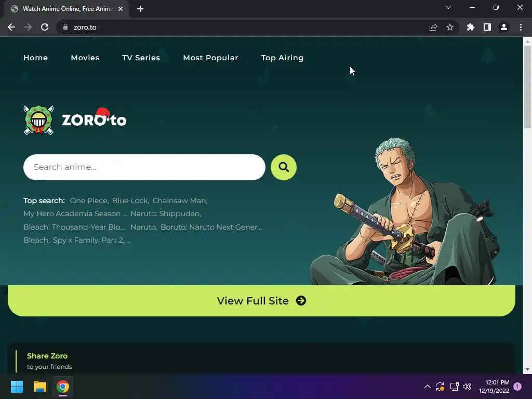Image resolution: width=532 pixels, height=399 pixels.
Task: Search for One Piece top search link
Action: (88, 201)
